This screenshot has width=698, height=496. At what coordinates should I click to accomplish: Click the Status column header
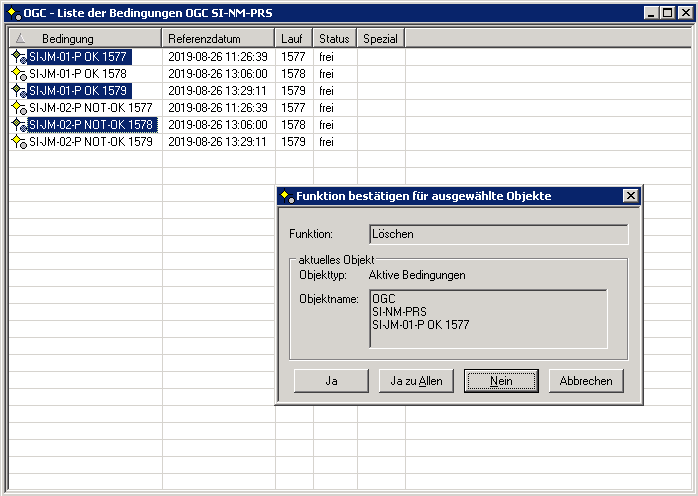click(334, 38)
